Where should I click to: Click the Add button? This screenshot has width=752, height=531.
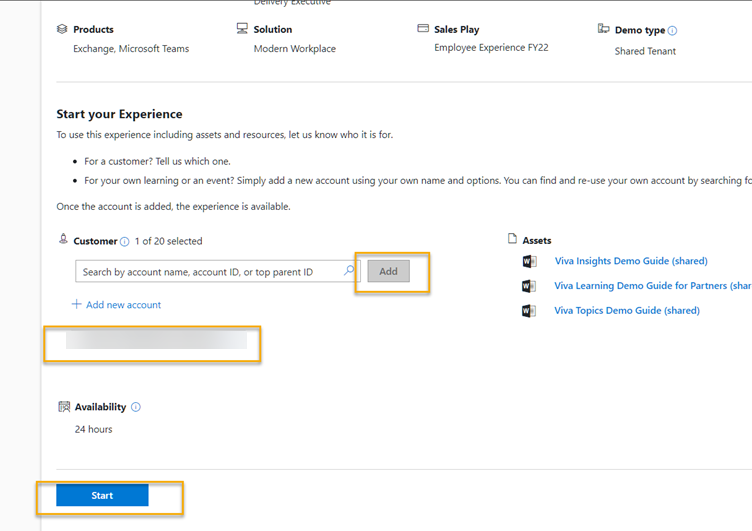pyautogui.click(x=388, y=271)
